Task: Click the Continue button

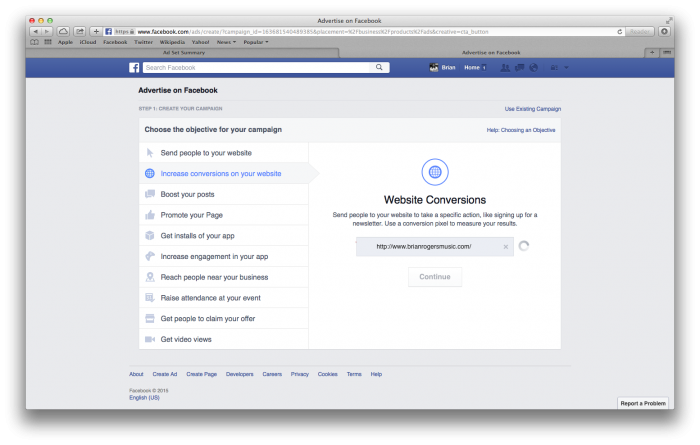Action: 435,277
